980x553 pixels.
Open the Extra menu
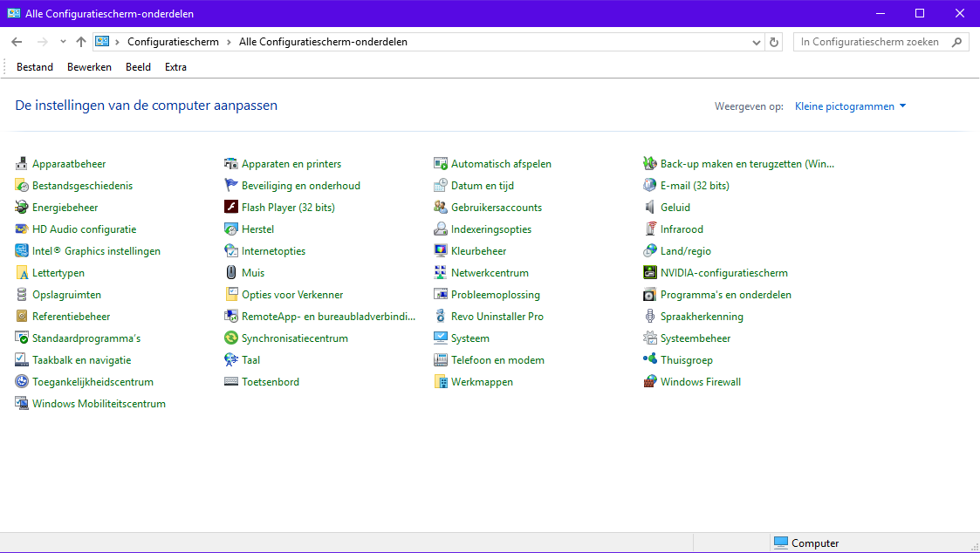point(175,67)
